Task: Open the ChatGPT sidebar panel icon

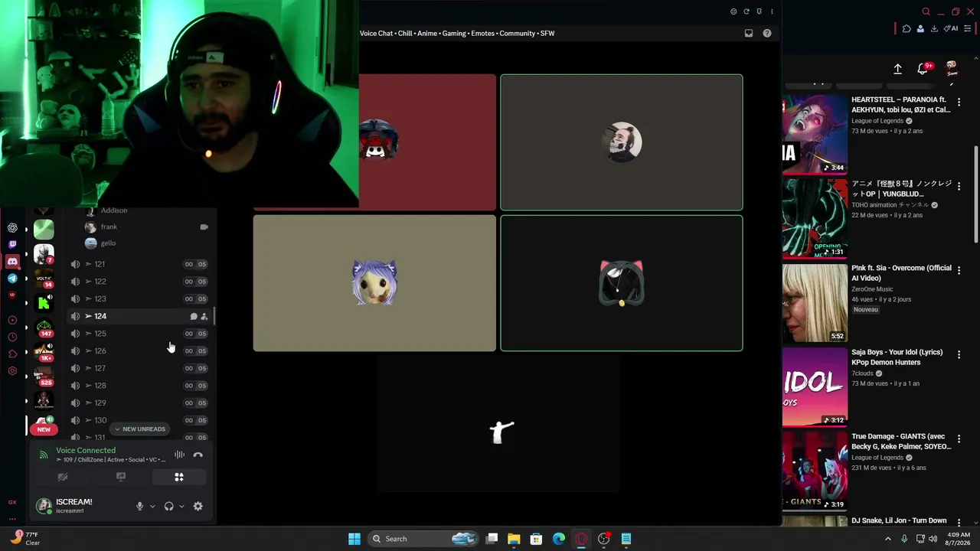Action: click(x=12, y=228)
